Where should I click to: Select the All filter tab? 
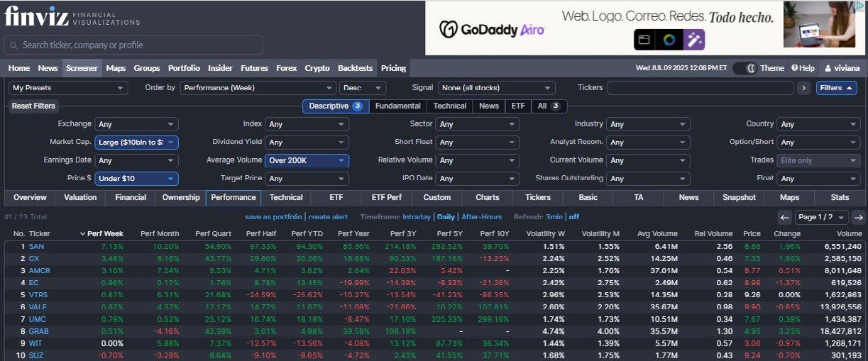(x=549, y=106)
